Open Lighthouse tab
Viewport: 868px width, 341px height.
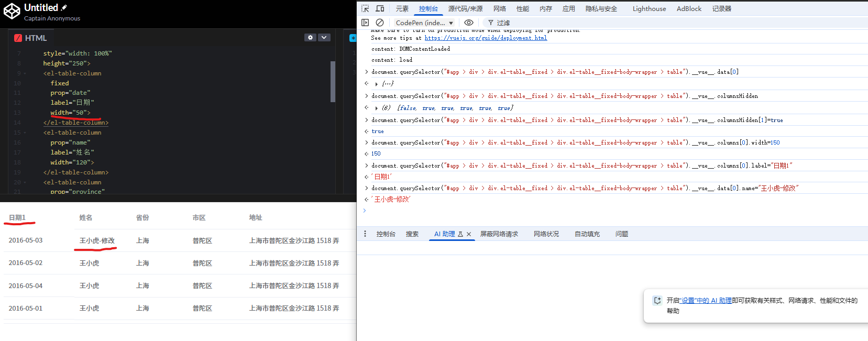coord(649,8)
